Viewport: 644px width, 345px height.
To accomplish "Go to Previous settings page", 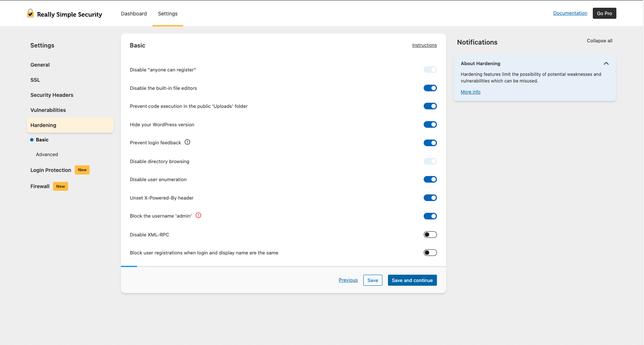I will pyautogui.click(x=348, y=280).
